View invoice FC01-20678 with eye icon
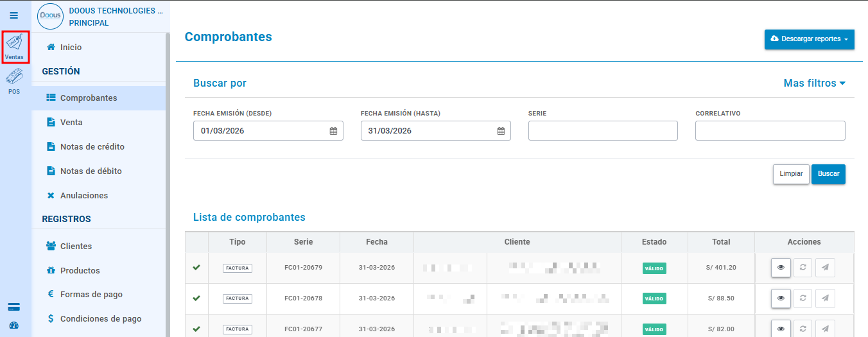868x337 pixels. tap(781, 298)
